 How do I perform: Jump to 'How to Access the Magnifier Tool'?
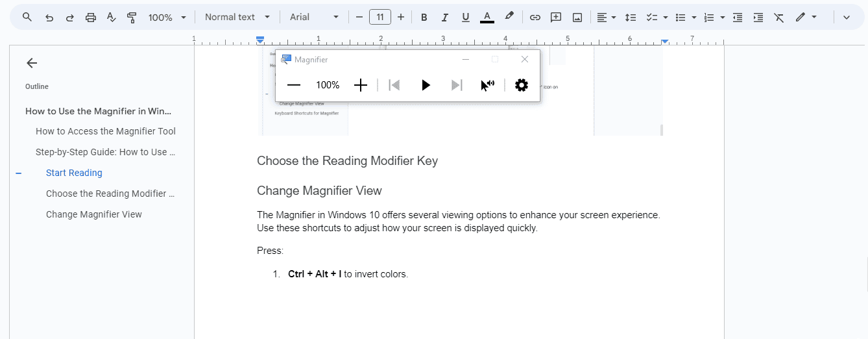106,131
